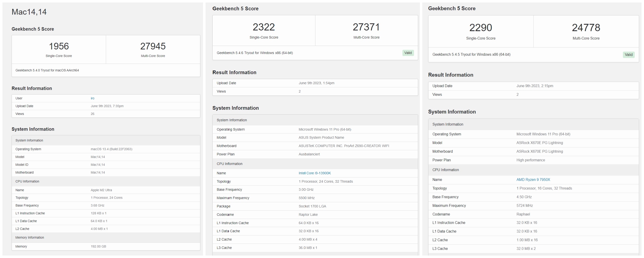
Task: Select upload date 'June 9th 2023, 2:15pm'
Action: pos(534,86)
